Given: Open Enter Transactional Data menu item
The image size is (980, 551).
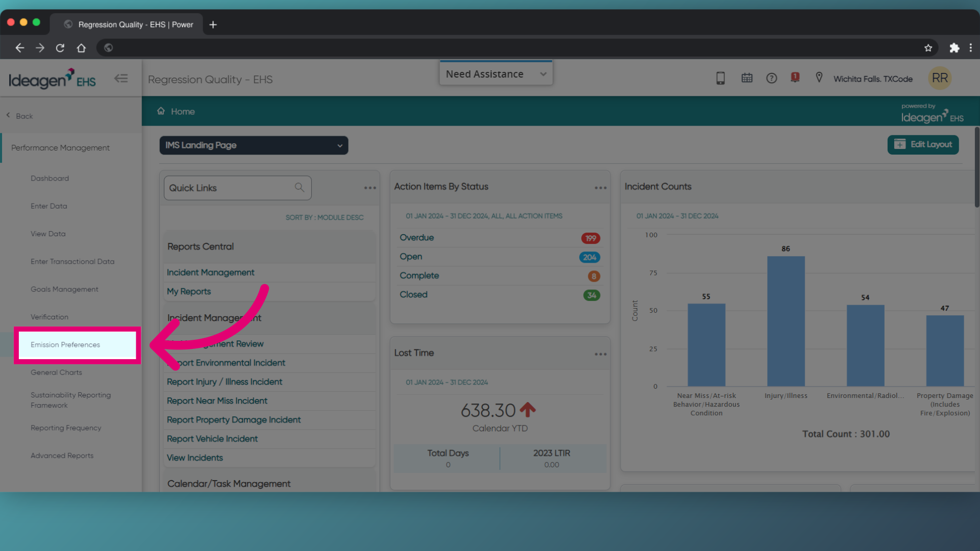Looking at the screenshot, I should (72, 261).
